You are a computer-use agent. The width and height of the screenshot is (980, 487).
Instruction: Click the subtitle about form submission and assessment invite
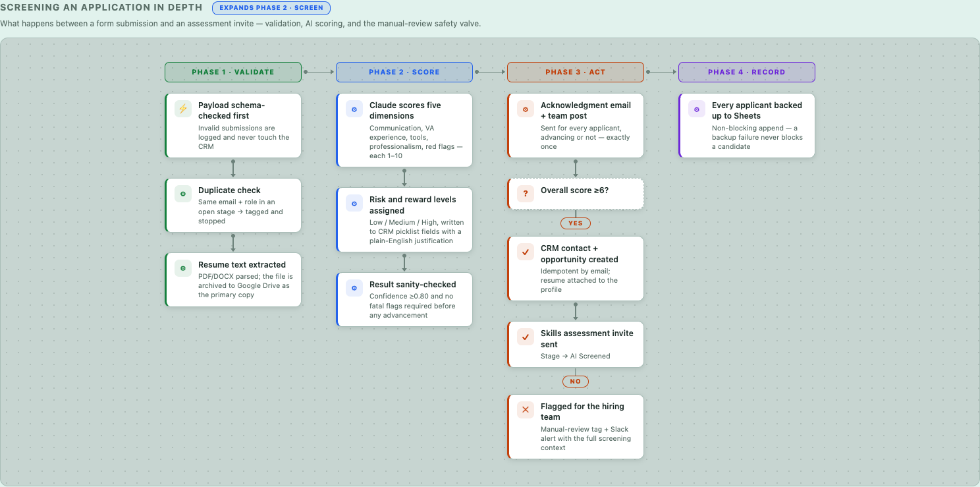tap(240, 24)
